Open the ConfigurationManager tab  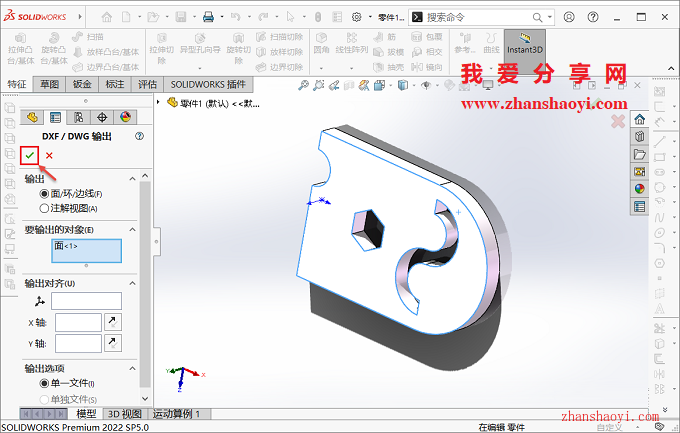78,117
